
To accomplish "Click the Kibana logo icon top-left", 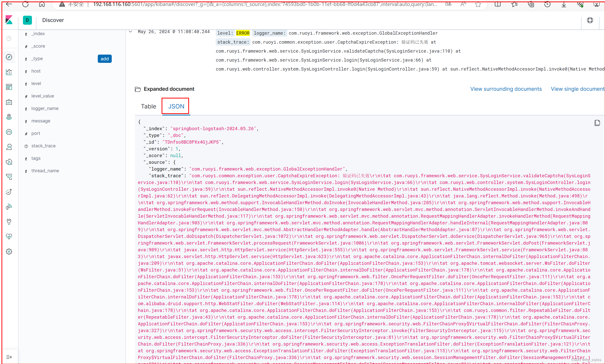I will coord(9,20).
